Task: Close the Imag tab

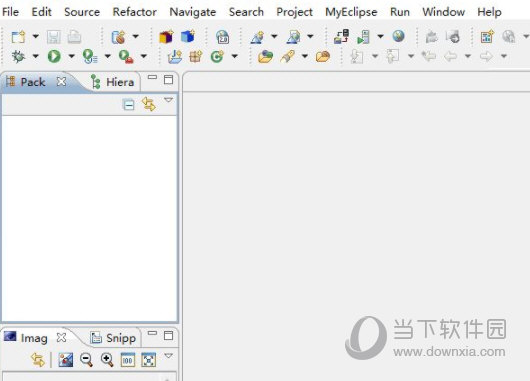Action: click(61, 337)
